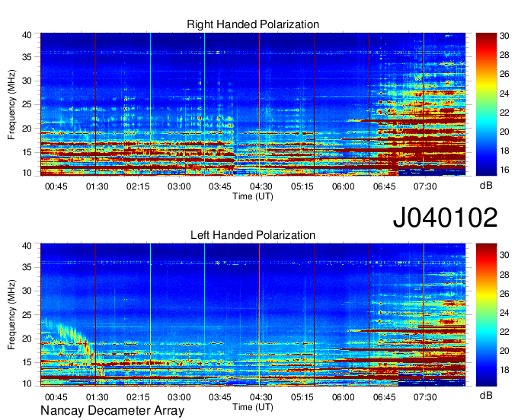Click the 40 MHz tick on the Left Handed plot
Viewport: 518px width, 420px height.
(27, 246)
